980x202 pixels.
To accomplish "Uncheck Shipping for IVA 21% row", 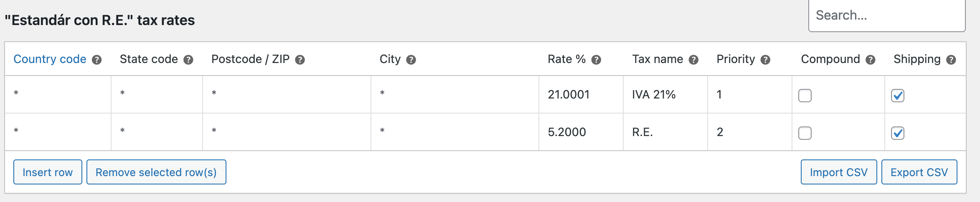I will pyautogui.click(x=898, y=96).
